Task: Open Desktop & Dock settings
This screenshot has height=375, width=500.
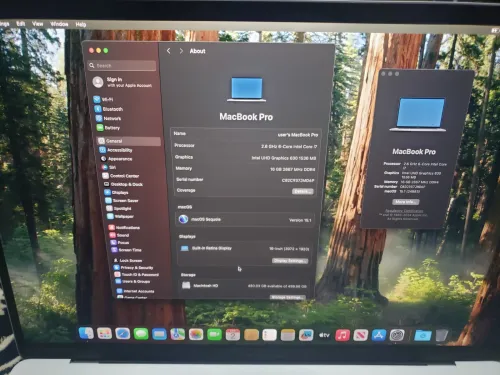Action: [x=123, y=184]
